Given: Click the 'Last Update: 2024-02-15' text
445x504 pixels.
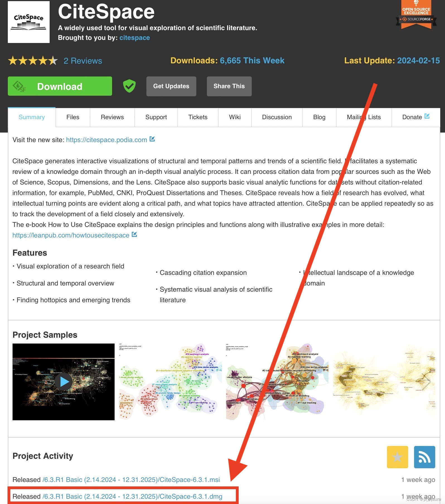Looking at the screenshot, I should point(392,61).
